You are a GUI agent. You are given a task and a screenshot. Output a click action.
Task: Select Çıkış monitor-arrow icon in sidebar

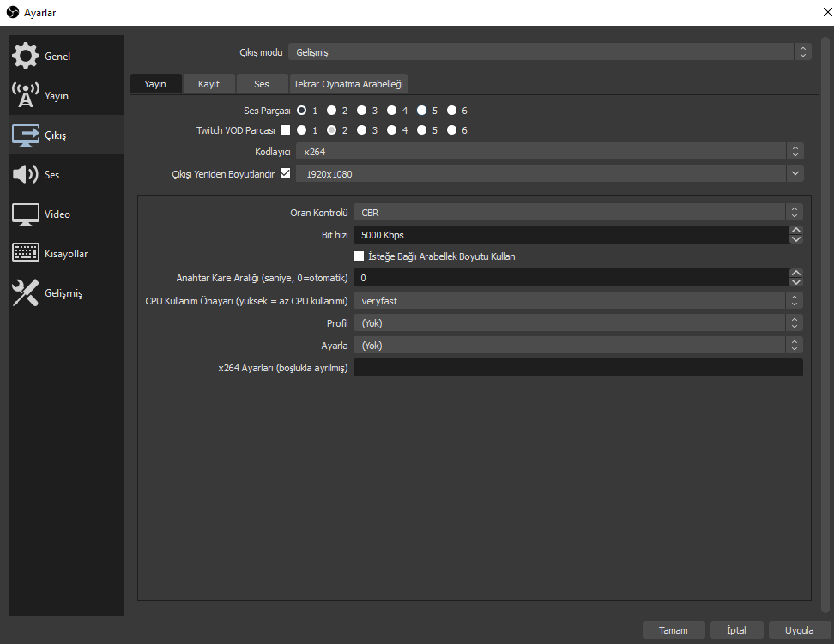26,135
